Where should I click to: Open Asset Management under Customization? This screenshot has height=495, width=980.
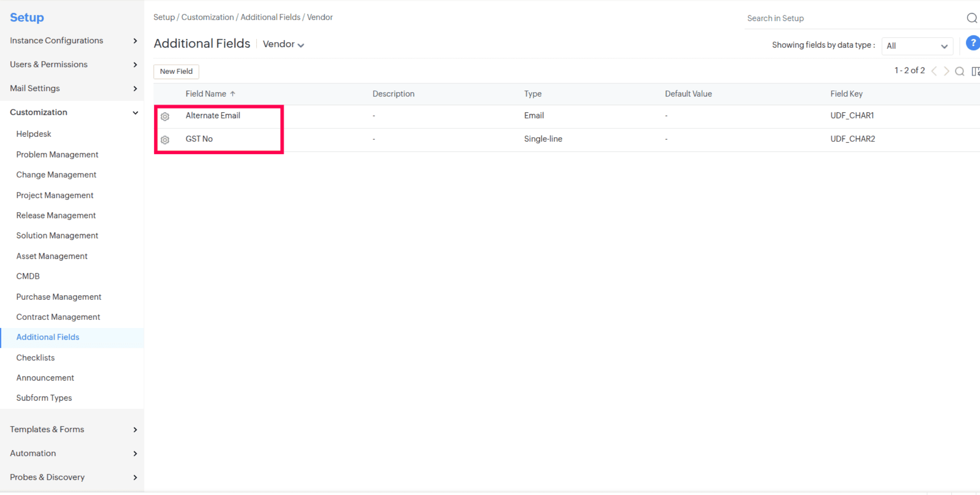pyautogui.click(x=52, y=256)
